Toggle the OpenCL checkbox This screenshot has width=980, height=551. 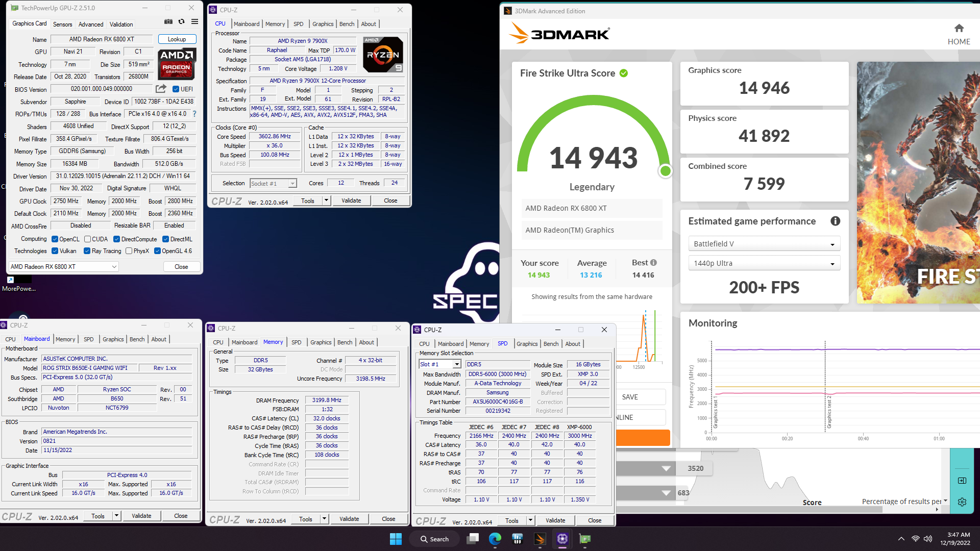(55, 239)
